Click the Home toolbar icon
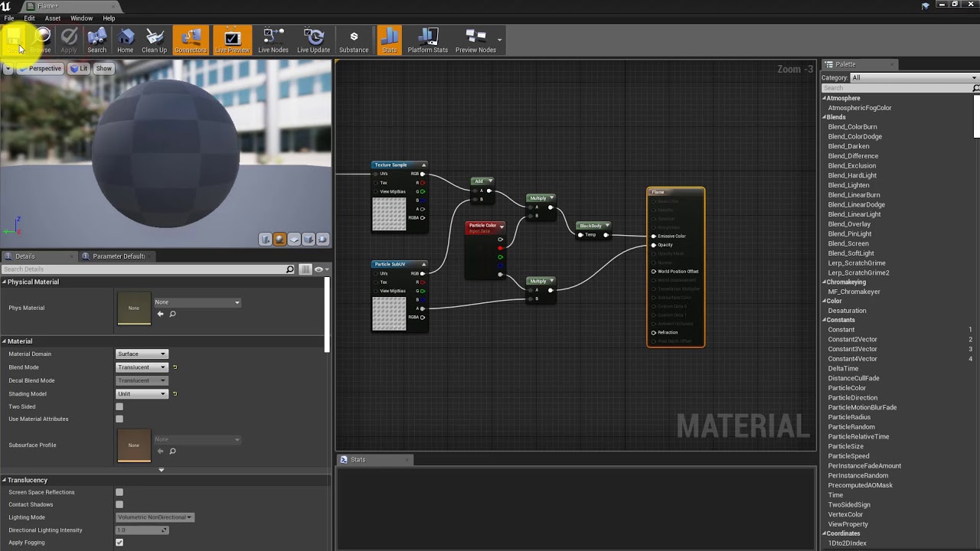The width and height of the screenshot is (980, 551). (x=126, y=41)
